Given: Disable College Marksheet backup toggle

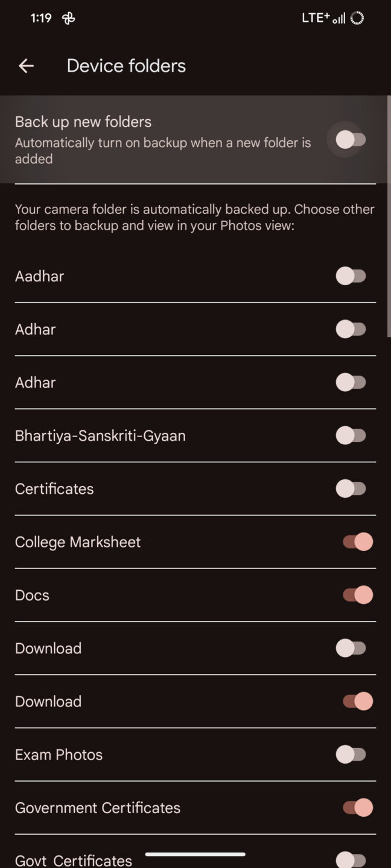Looking at the screenshot, I should tap(358, 542).
